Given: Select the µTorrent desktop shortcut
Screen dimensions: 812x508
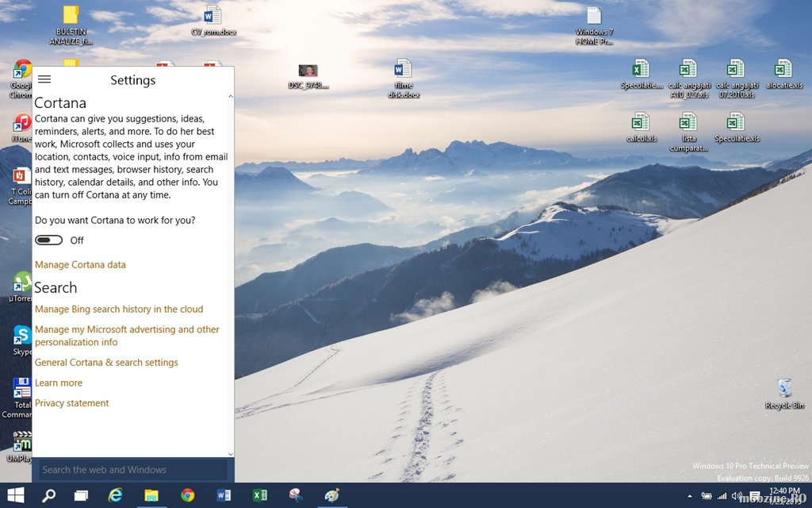Looking at the screenshot, I should (21, 287).
